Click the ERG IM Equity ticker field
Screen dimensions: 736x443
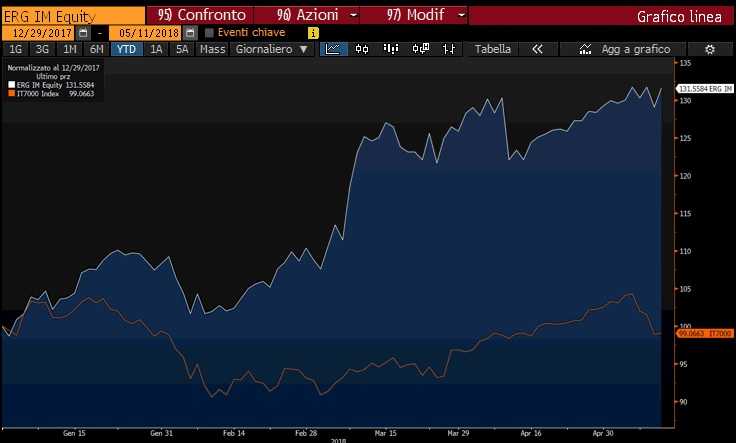tap(74, 16)
